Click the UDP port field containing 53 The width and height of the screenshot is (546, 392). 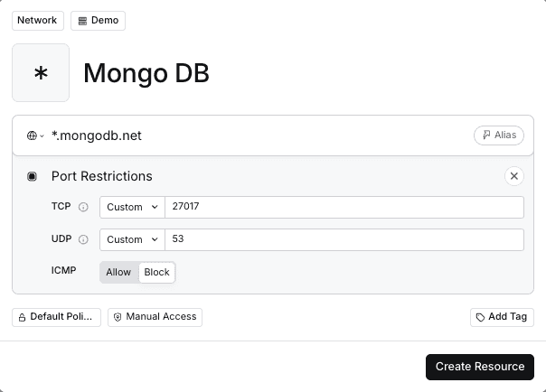pos(344,239)
